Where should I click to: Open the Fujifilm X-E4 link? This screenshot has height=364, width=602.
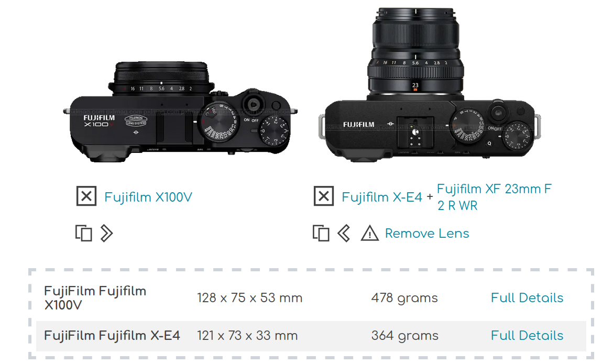coord(382,197)
